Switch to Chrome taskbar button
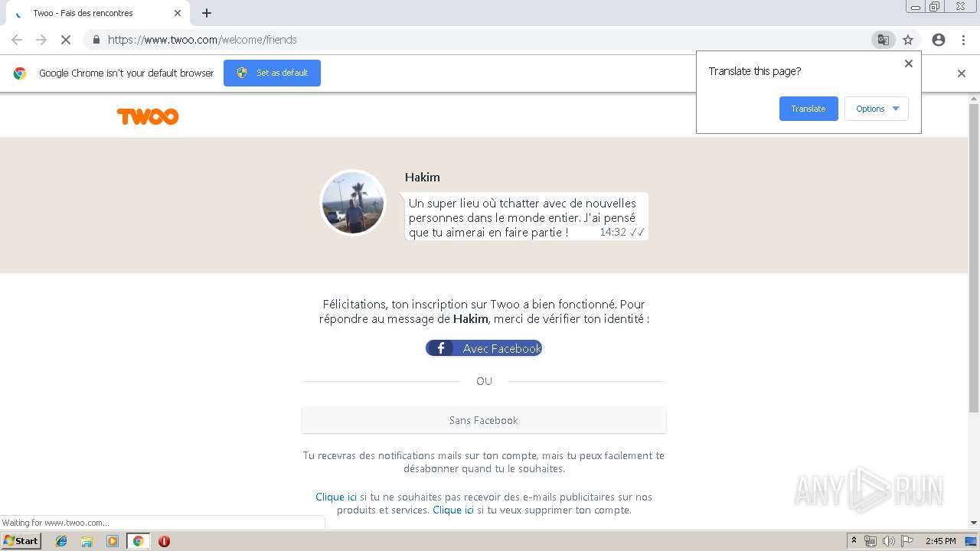Image resolution: width=980 pixels, height=551 pixels. (138, 541)
